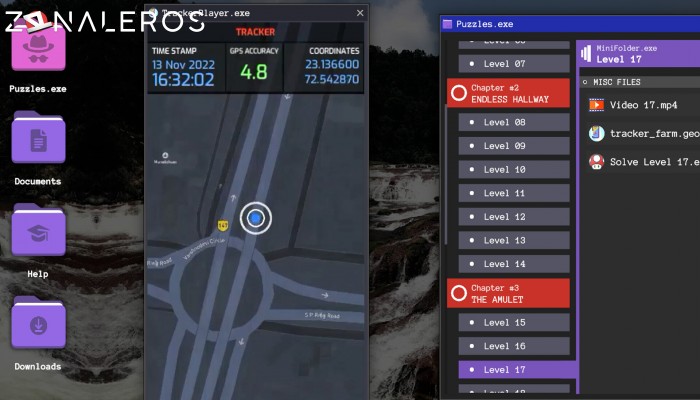Collapse the Misc Files section

[585, 81]
